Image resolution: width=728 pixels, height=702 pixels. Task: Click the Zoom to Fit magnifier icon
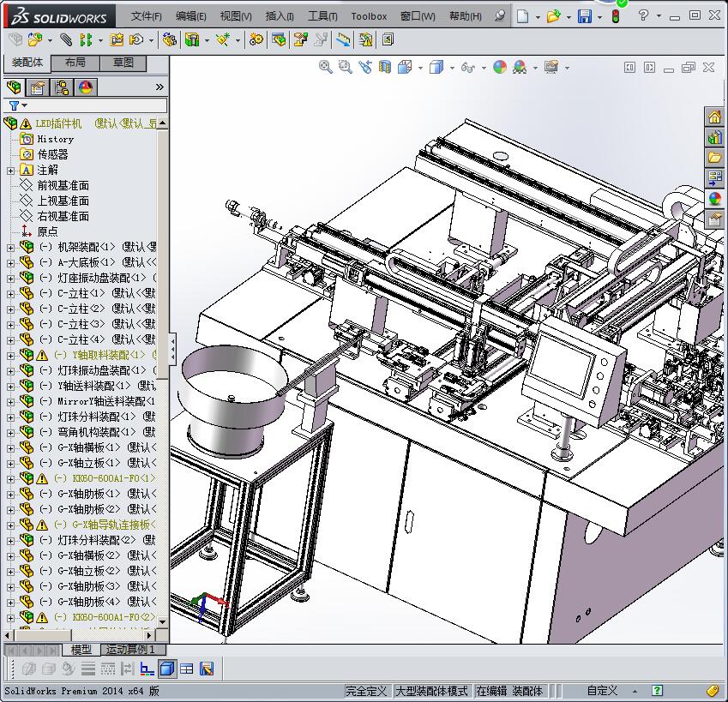pos(326,67)
